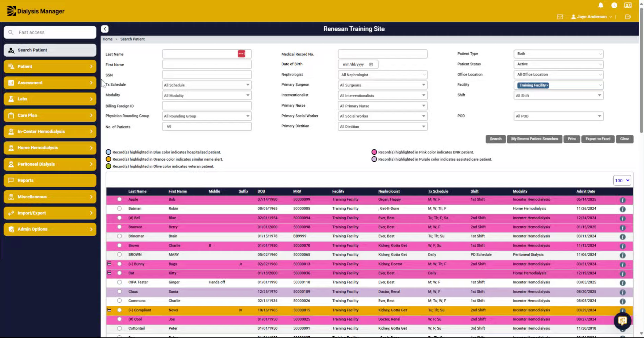Viewport: 644px width, 338px height.
Task: Open the Tx Schedule dropdown
Action: pyautogui.click(x=207, y=85)
